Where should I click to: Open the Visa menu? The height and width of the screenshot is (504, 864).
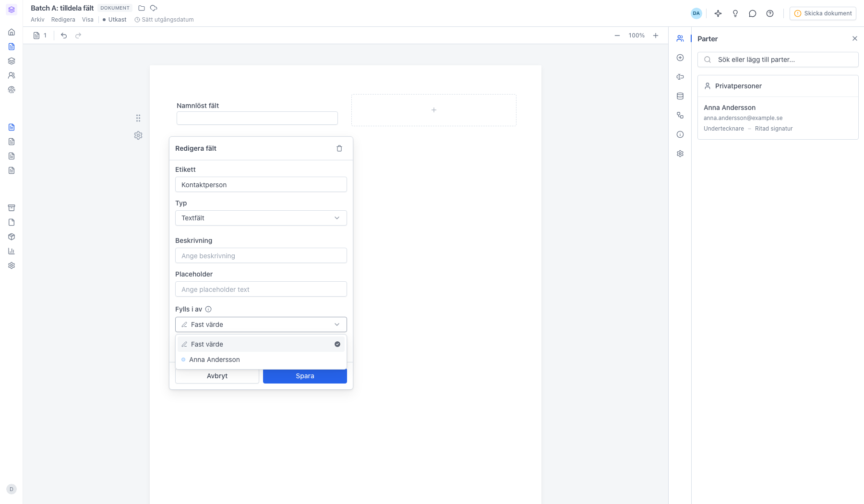coord(88,20)
